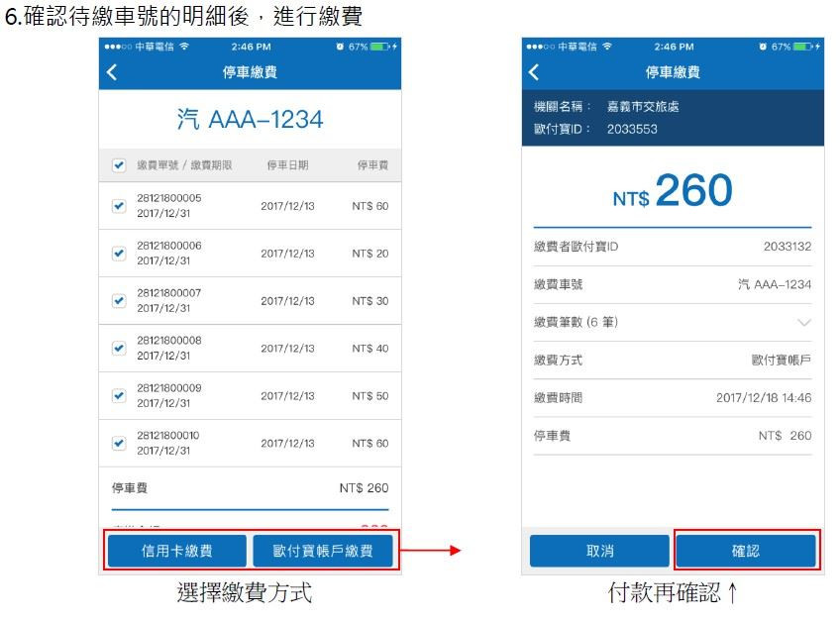Tap the 確認 button to confirm payment

coord(748,551)
